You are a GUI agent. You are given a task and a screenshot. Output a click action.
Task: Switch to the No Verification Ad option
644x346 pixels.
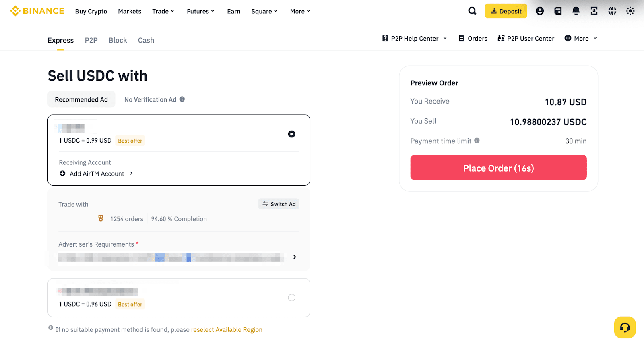point(150,99)
